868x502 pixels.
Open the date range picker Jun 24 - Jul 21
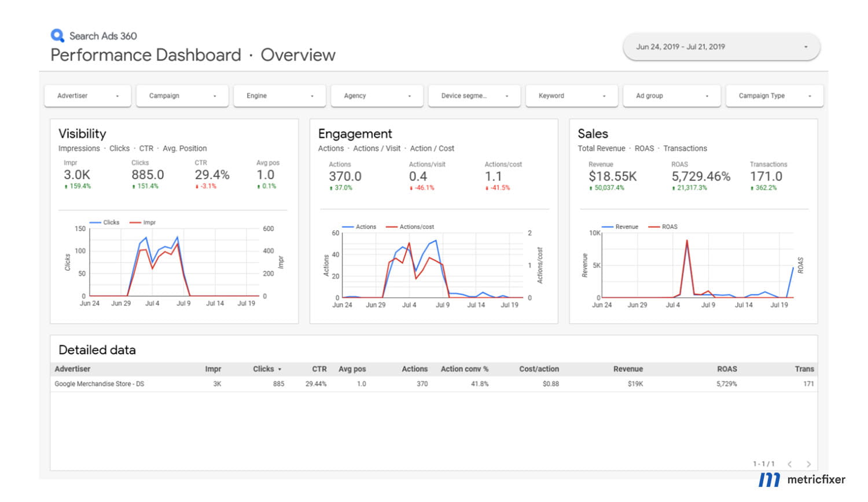tap(722, 47)
